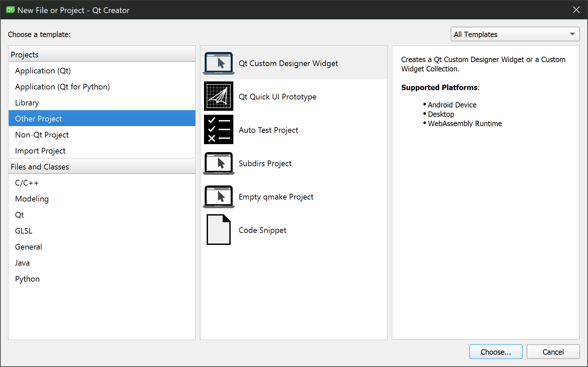Click the Empty qmake Project icon
This screenshot has height=367, width=588.
coord(219,197)
